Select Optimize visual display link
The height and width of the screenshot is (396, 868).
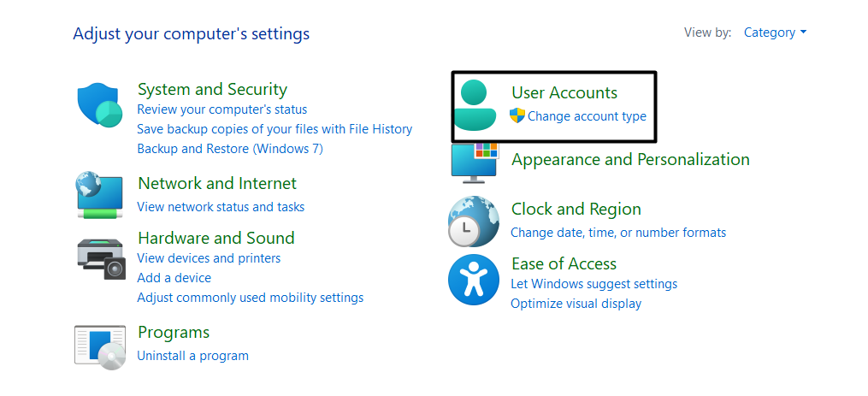point(576,304)
